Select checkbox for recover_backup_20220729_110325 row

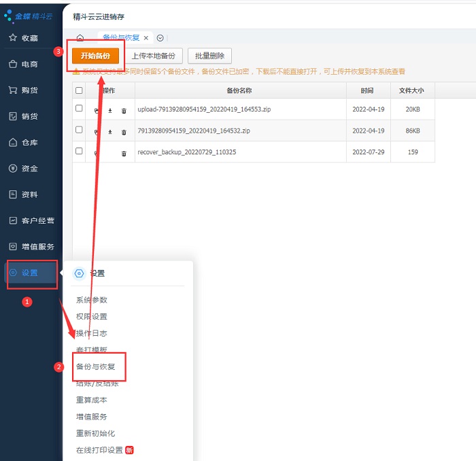(x=79, y=151)
